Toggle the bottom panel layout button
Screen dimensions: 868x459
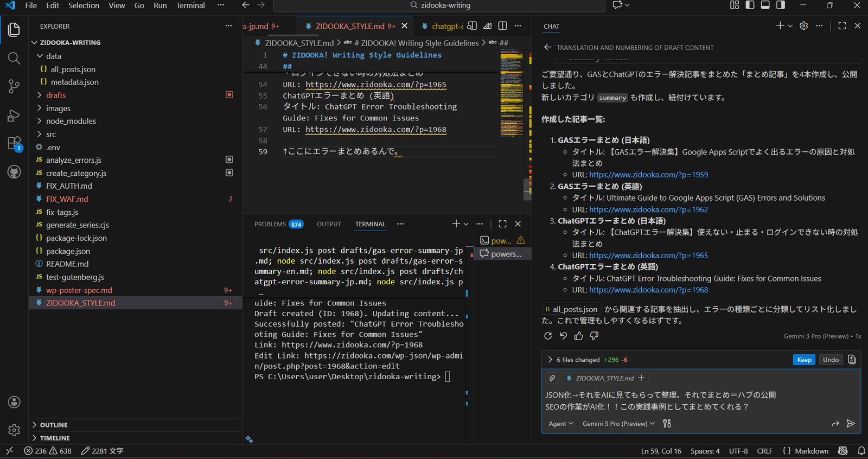point(765,5)
